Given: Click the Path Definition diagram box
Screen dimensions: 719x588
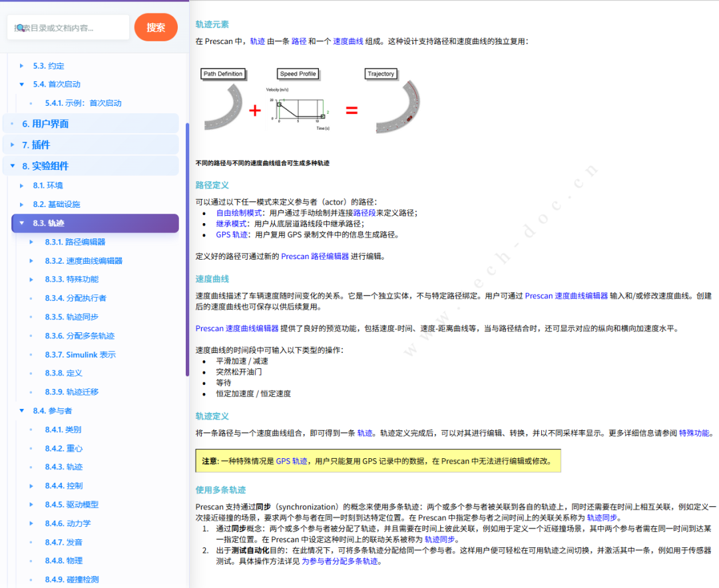Looking at the screenshot, I should (x=223, y=74).
